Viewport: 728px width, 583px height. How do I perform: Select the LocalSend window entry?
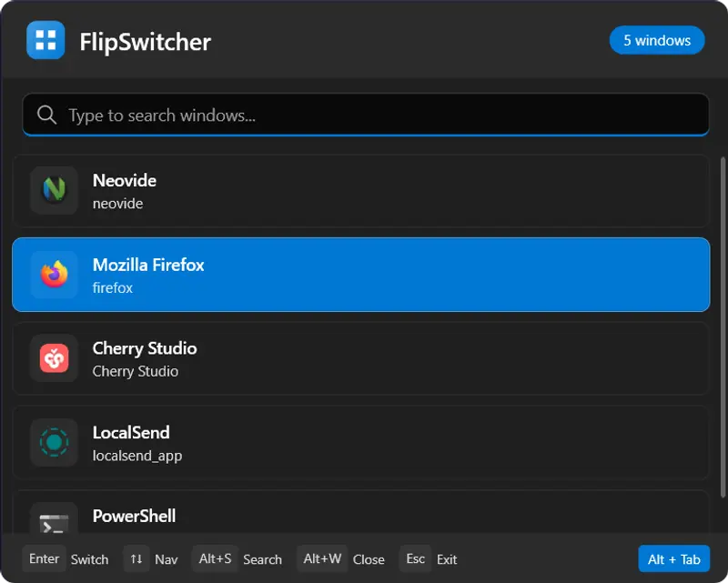click(x=364, y=443)
